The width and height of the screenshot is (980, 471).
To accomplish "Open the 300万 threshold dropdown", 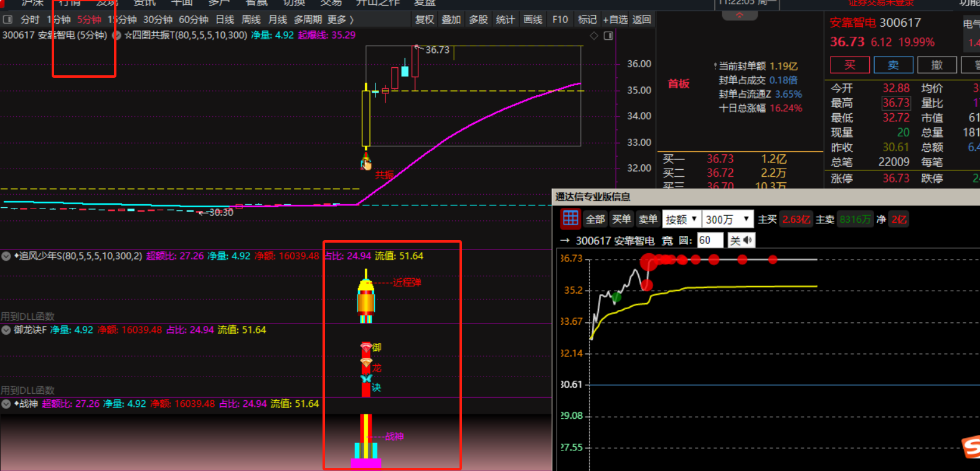I will click(x=727, y=219).
